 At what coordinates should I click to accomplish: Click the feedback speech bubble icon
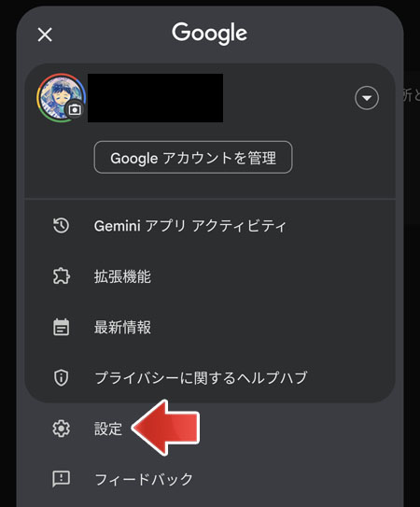click(61, 479)
